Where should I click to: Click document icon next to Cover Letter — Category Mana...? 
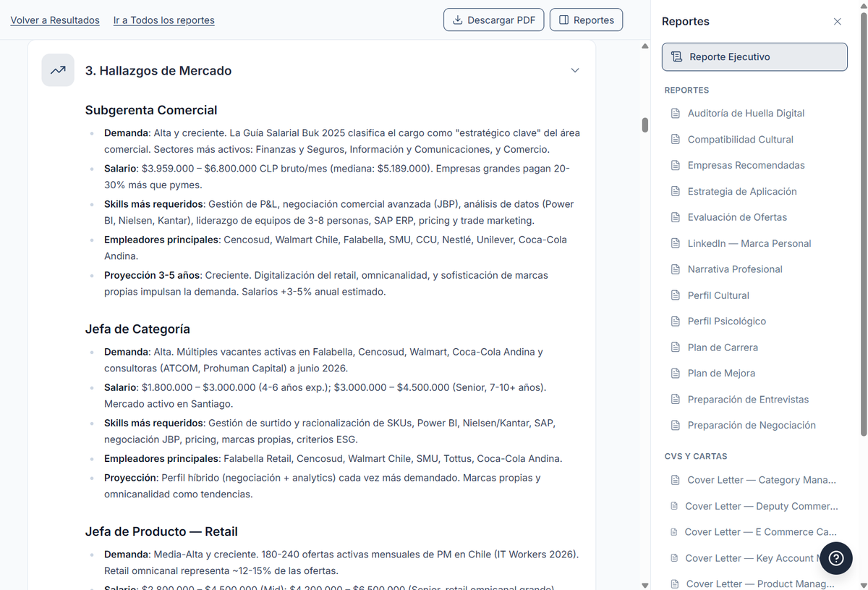[x=676, y=480]
